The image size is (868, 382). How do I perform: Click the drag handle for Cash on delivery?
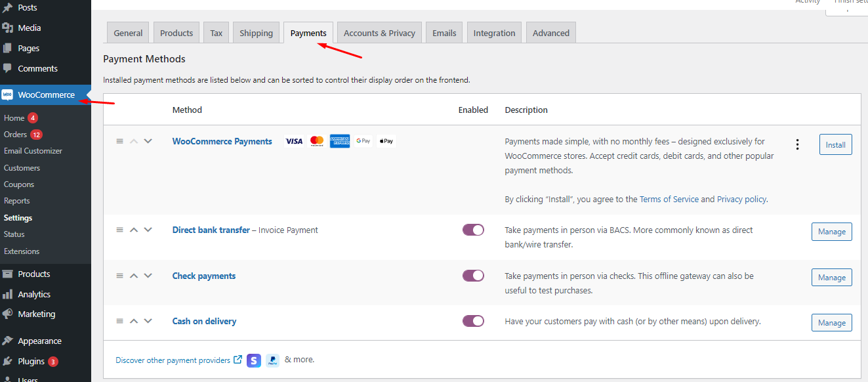(119, 321)
